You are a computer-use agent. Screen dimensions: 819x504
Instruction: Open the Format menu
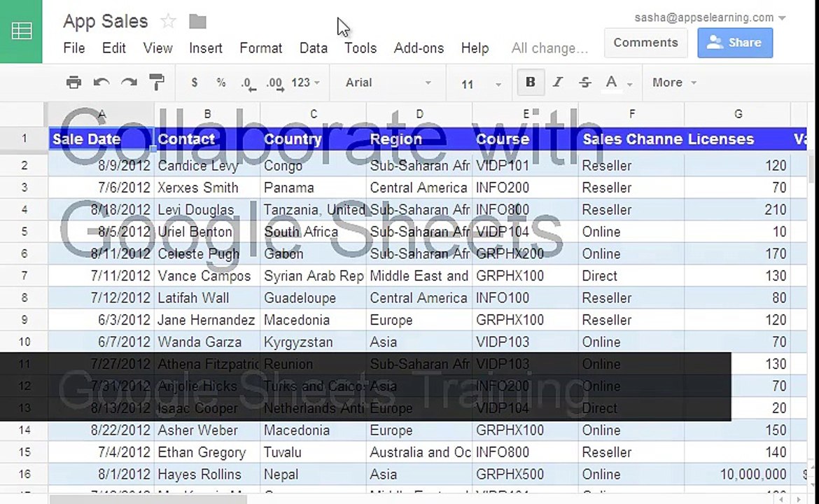[260, 48]
